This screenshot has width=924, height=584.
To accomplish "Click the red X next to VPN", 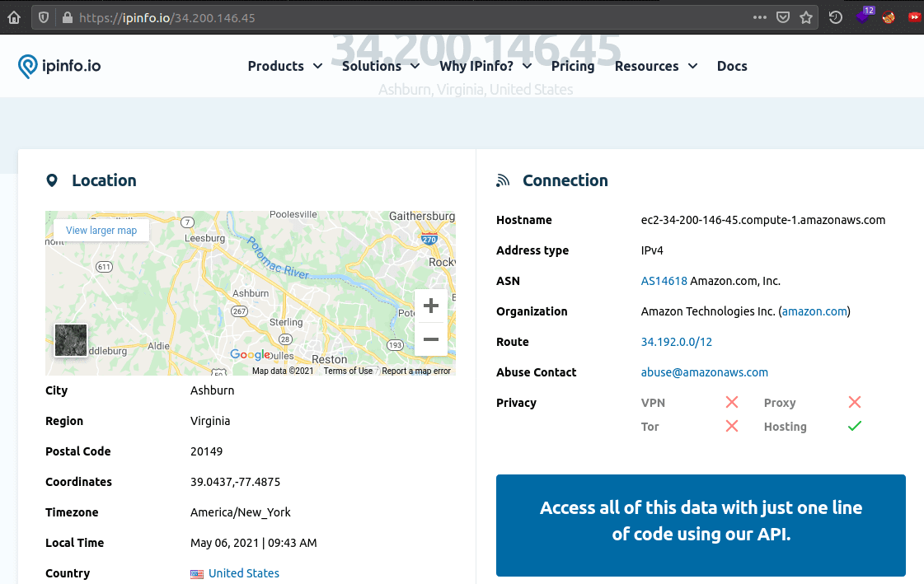I will [732, 402].
